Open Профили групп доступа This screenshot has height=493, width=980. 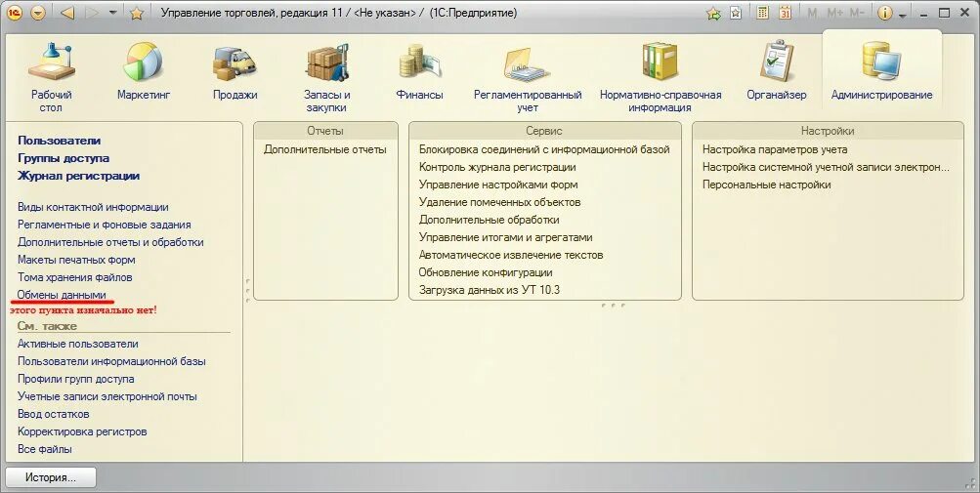click(x=75, y=379)
